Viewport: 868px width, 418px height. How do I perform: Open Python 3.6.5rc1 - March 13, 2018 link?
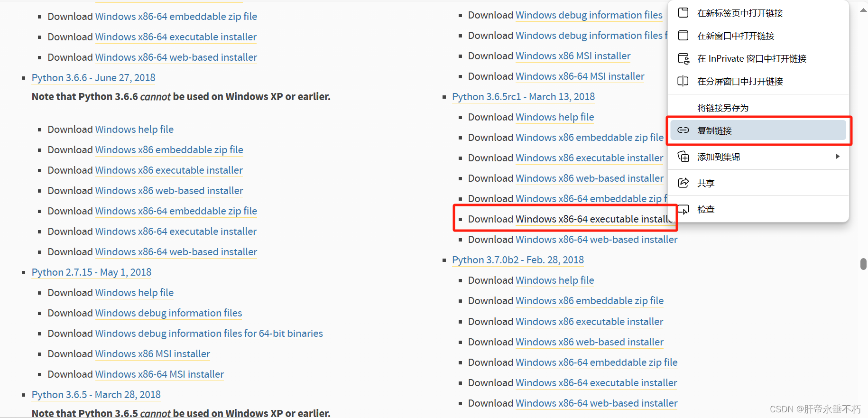523,97
